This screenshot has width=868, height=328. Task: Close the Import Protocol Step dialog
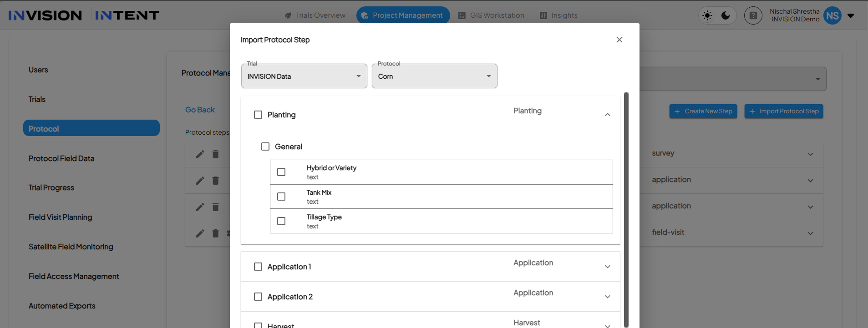pyautogui.click(x=619, y=40)
